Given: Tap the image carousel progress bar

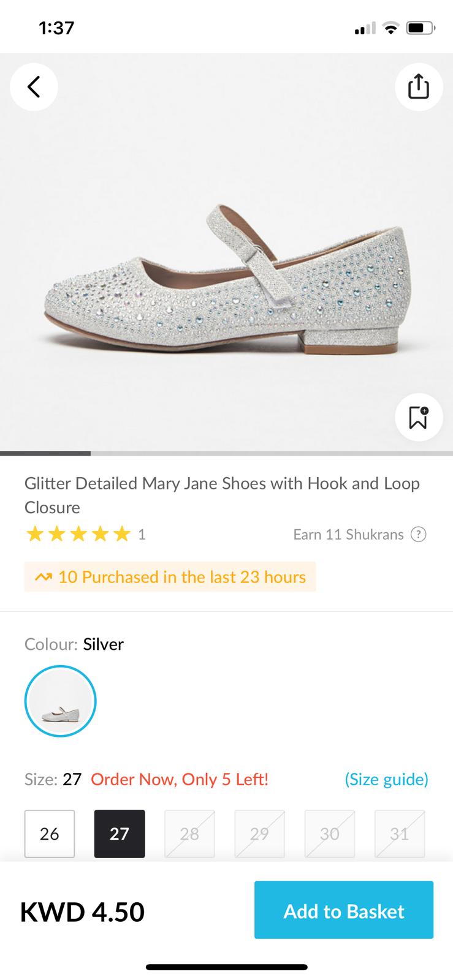Looking at the screenshot, I should pyautogui.click(x=226, y=453).
